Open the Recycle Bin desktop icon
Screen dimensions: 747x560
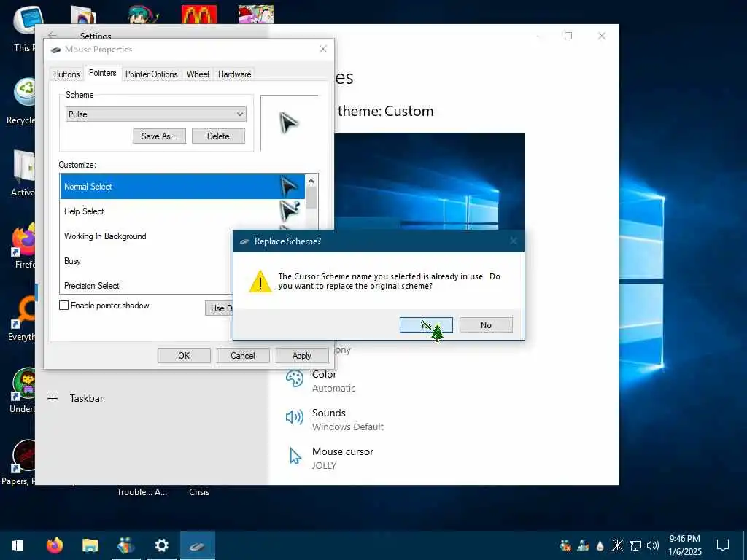(23, 100)
